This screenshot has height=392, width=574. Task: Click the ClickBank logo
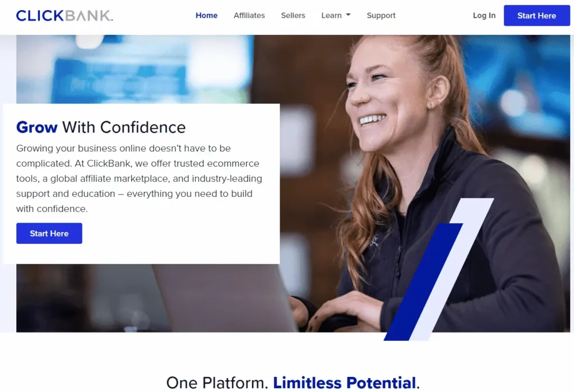64,16
